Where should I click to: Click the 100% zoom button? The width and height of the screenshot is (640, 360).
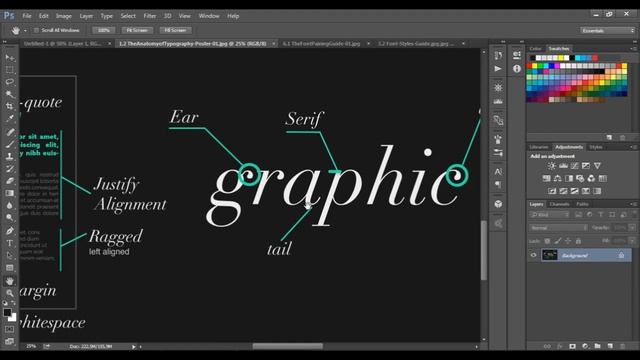(104, 30)
